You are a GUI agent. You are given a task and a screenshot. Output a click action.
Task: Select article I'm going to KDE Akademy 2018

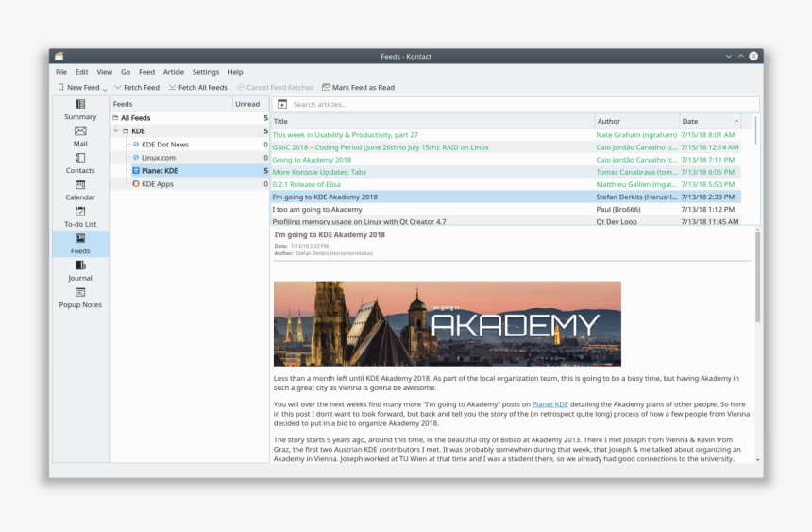coord(506,197)
